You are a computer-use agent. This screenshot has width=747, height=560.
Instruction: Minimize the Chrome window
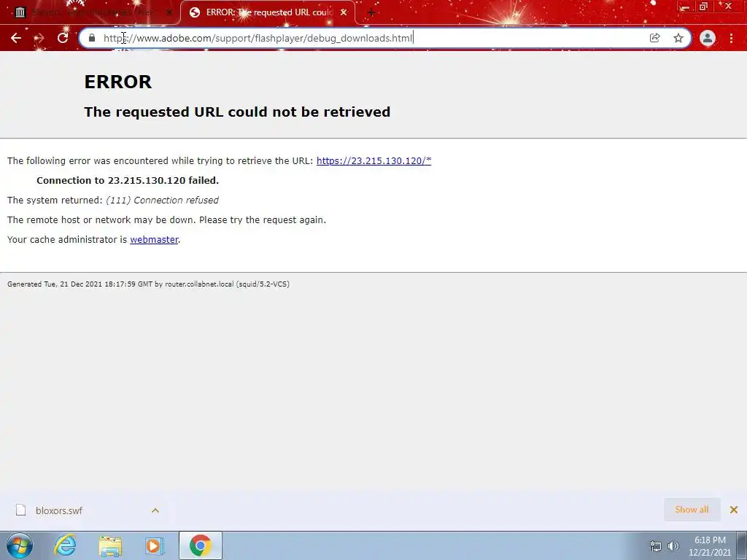click(x=686, y=7)
